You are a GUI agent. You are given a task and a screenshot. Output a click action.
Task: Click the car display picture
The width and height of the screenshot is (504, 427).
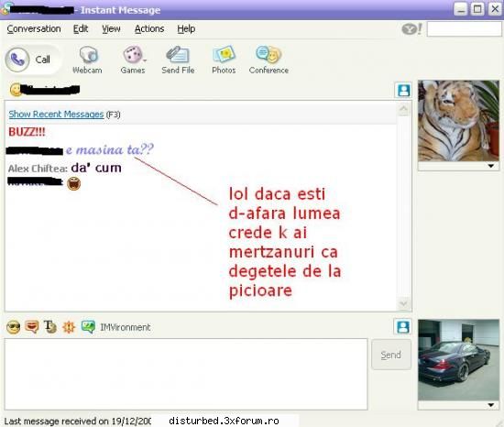pyautogui.click(x=458, y=360)
